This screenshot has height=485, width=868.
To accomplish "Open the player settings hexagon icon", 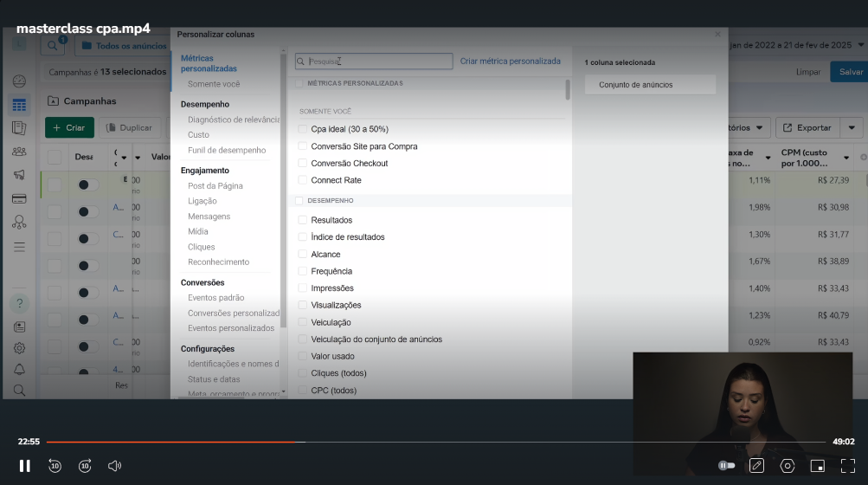I will 787,466.
